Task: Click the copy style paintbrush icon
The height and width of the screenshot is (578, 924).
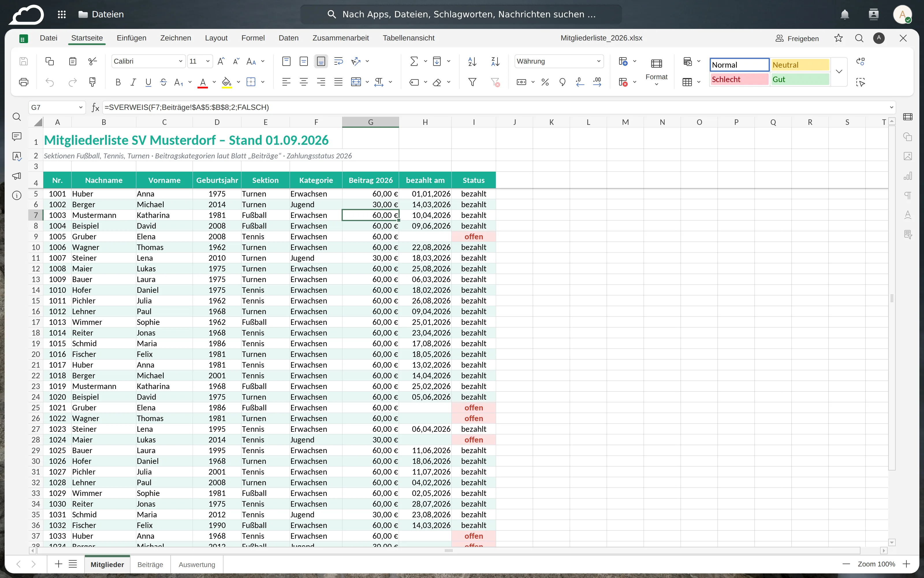Action: 92,82
